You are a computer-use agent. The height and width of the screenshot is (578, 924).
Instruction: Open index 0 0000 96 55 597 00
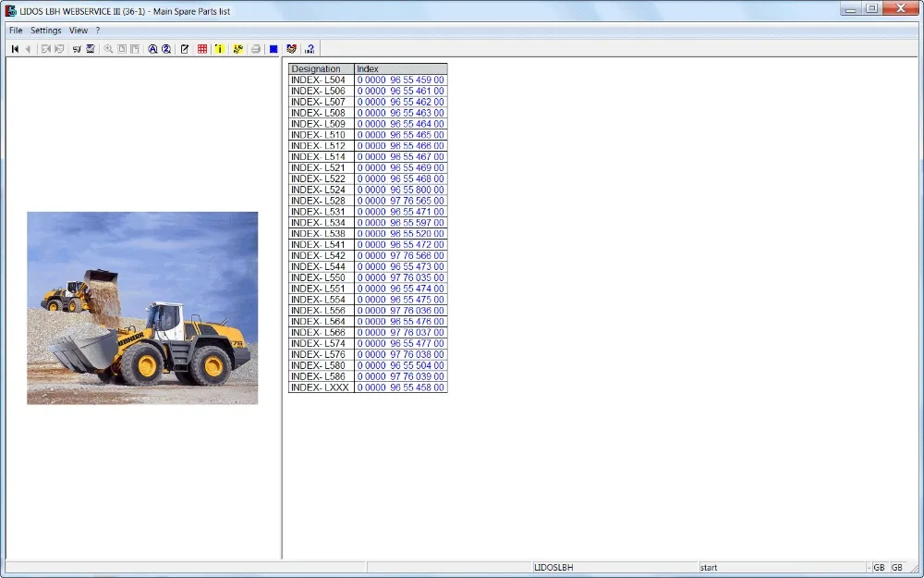[x=401, y=222]
